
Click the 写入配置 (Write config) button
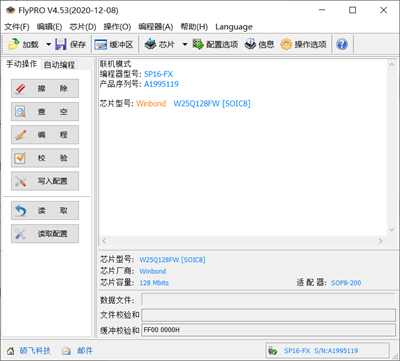click(45, 181)
